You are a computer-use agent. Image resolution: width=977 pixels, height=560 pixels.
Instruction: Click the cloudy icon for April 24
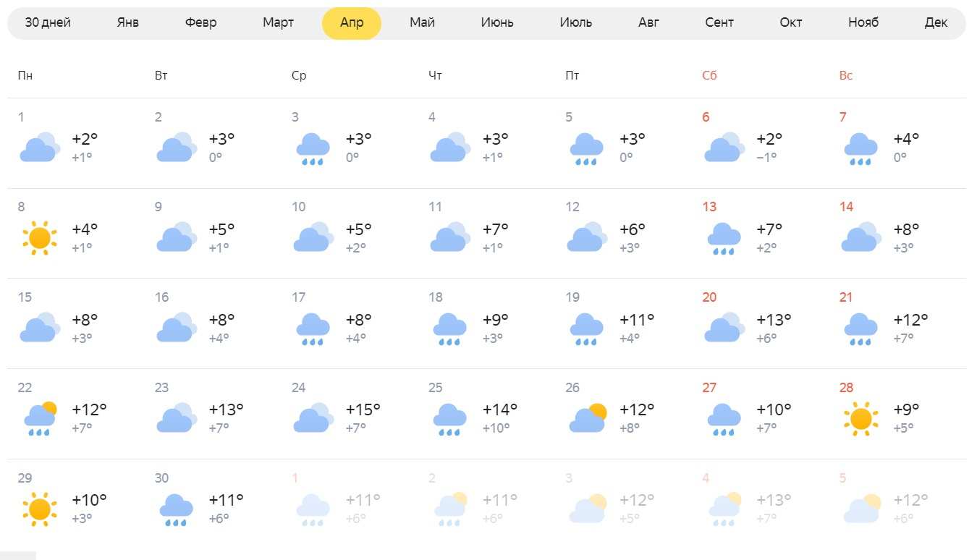pos(313,418)
